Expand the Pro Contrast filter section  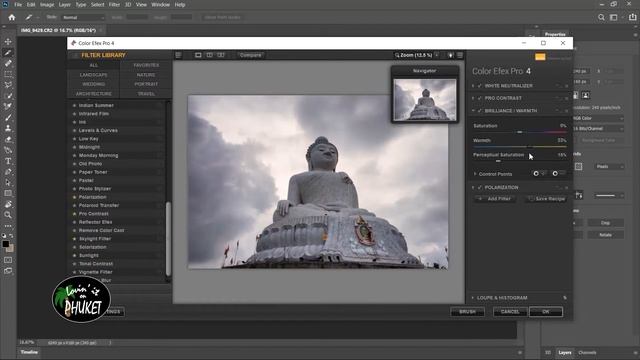coord(473,98)
